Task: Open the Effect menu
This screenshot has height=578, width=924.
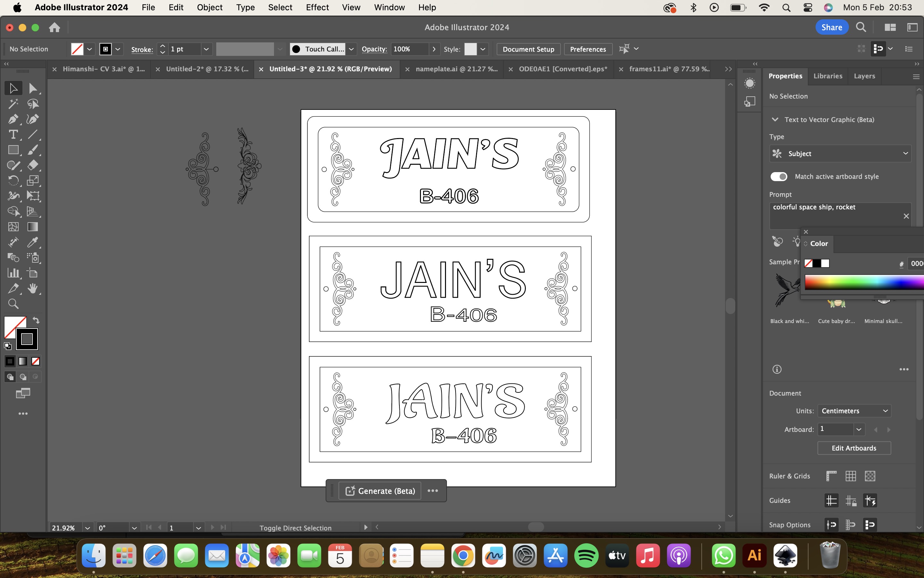Action: [317, 7]
